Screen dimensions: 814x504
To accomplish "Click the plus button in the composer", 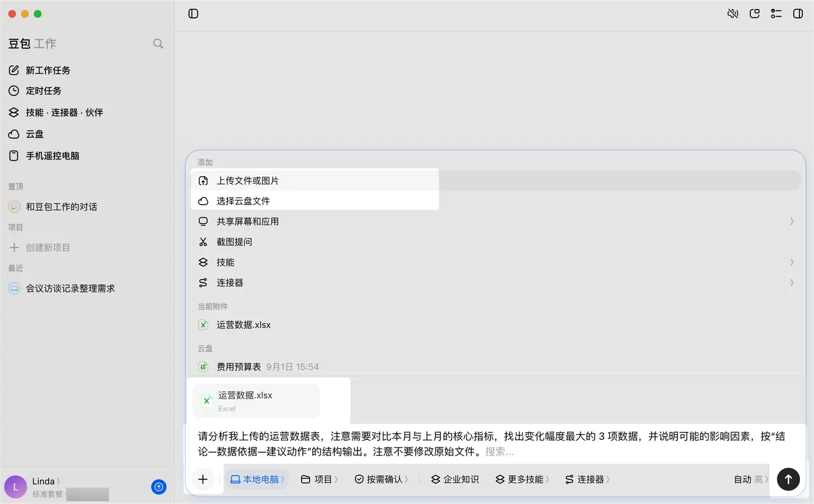I will 203,479.
